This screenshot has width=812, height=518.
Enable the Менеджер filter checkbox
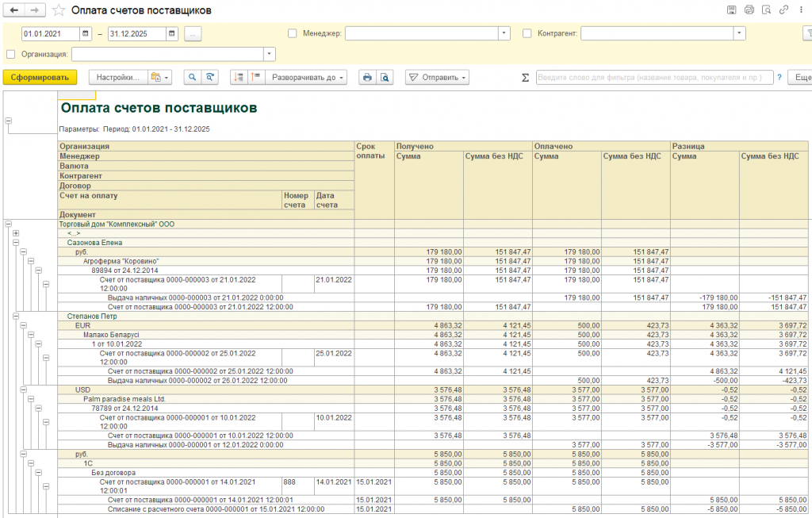tap(293, 33)
